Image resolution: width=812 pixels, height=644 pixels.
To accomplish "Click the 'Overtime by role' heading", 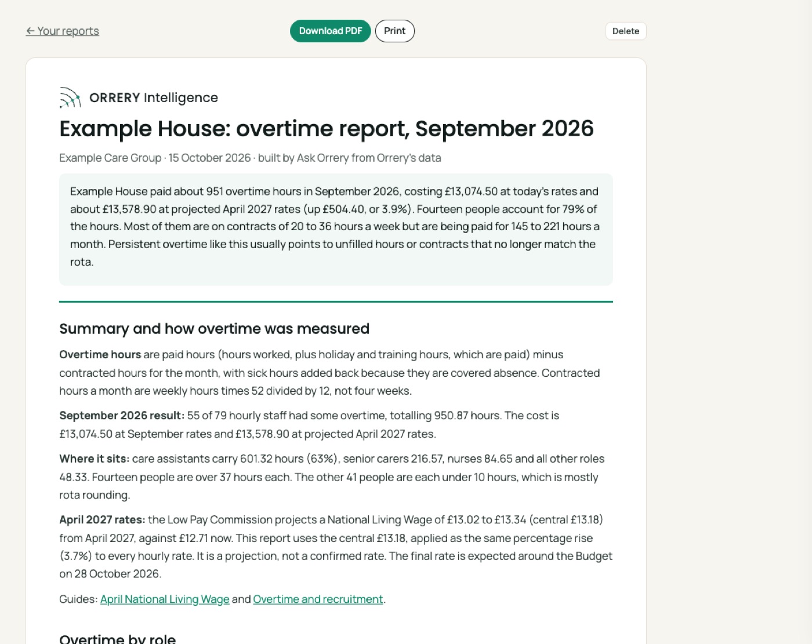I will 117,638.
